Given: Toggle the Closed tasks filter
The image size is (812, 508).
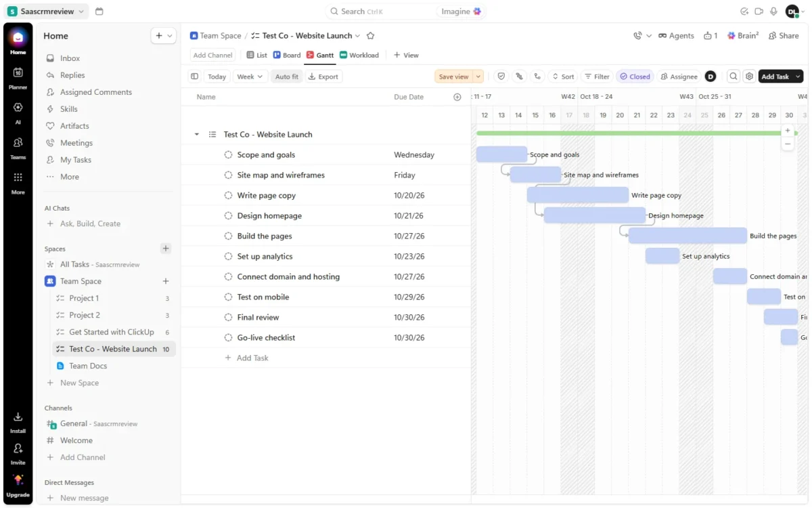Looking at the screenshot, I should pos(635,77).
